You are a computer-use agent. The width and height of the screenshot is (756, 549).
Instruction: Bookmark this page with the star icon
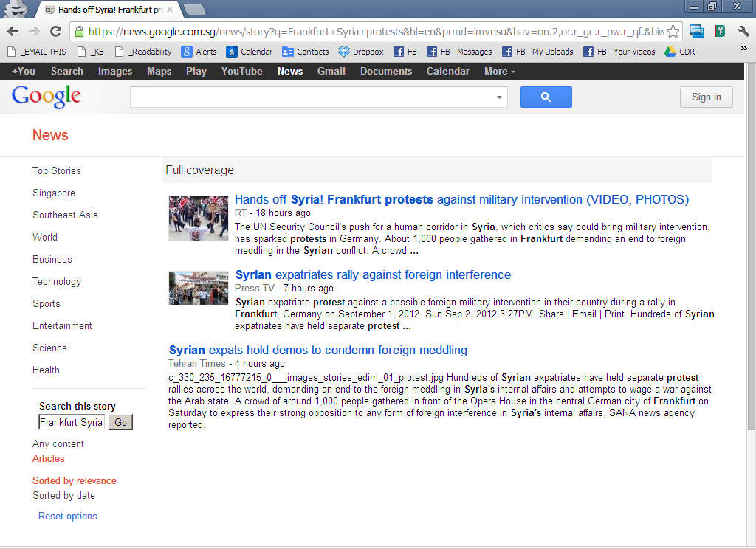673,32
